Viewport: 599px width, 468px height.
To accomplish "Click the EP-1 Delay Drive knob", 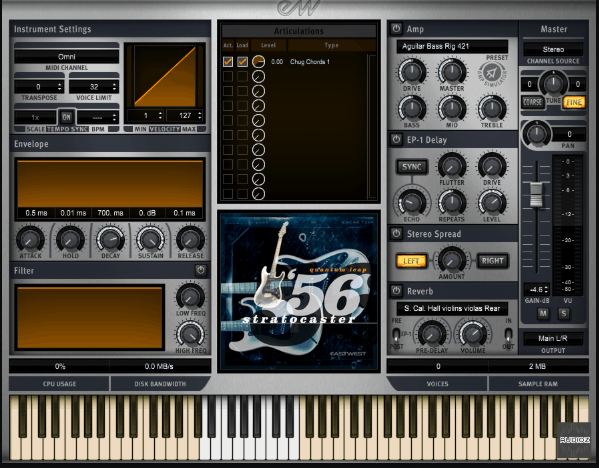I will click(492, 166).
